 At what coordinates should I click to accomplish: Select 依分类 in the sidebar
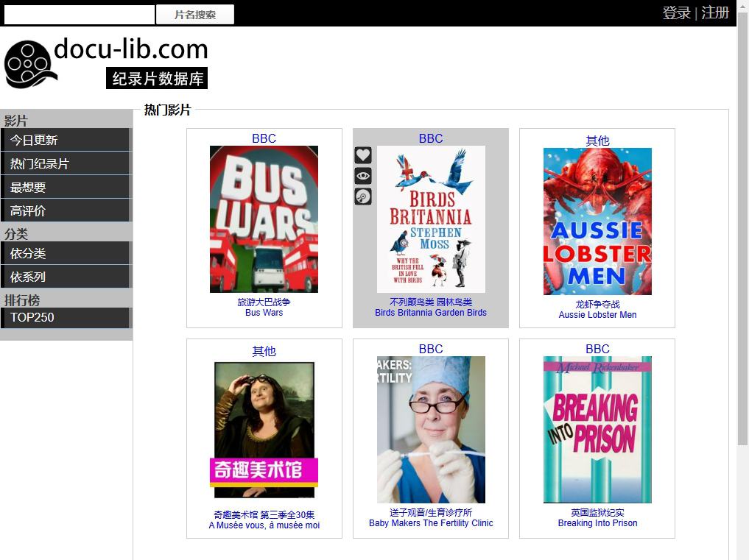(66, 253)
